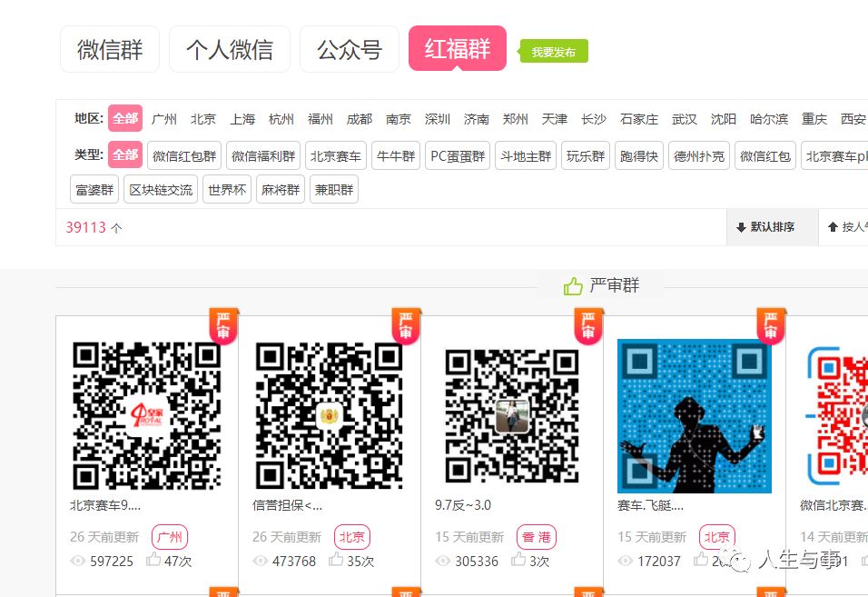Choose the 跑得快 type
The image size is (868, 597).
point(639,155)
